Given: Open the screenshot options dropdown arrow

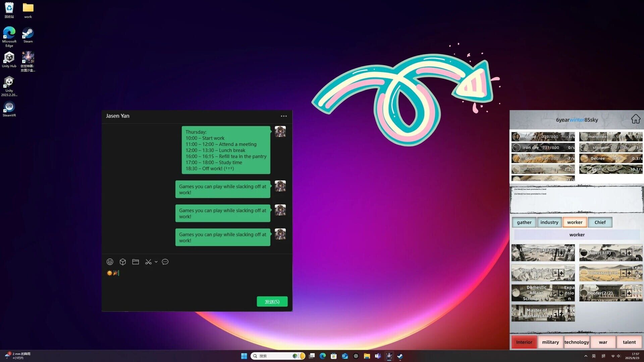Looking at the screenshot, I should (x=156, y=262).
